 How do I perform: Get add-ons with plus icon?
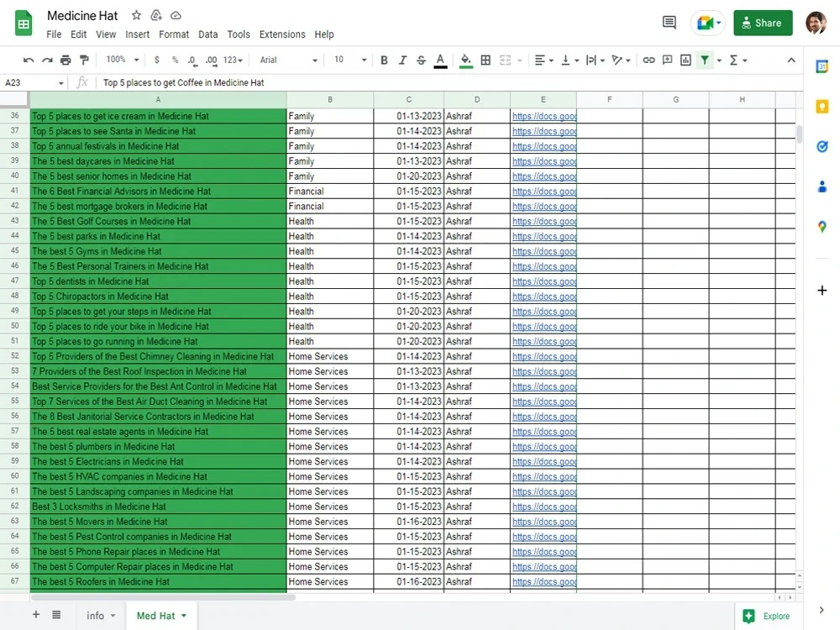coord(822,291)
